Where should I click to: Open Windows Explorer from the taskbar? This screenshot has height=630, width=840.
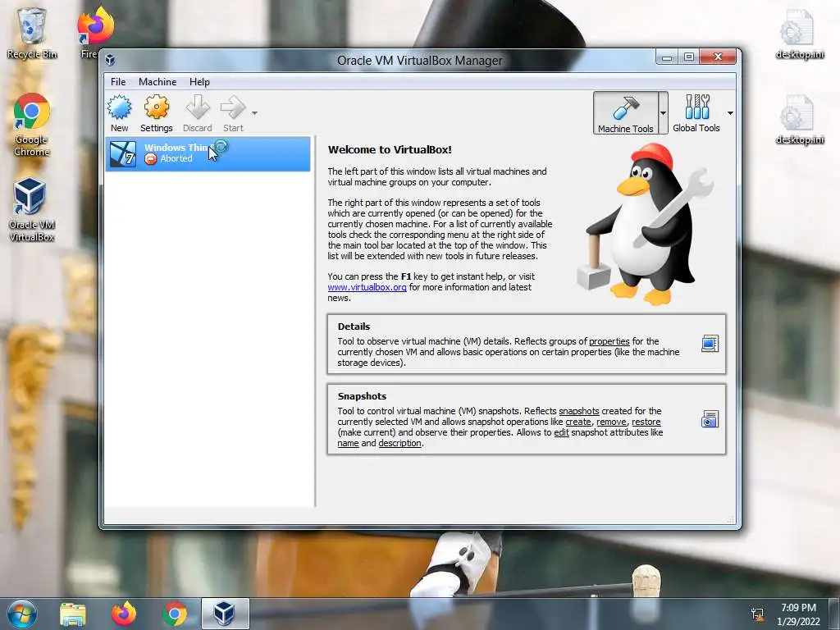73,614
